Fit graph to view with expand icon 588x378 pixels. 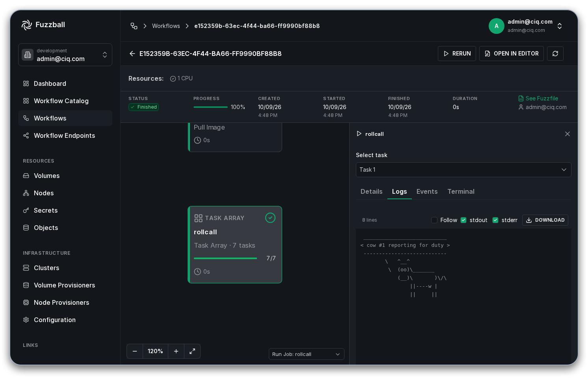[x=192, y=351]
